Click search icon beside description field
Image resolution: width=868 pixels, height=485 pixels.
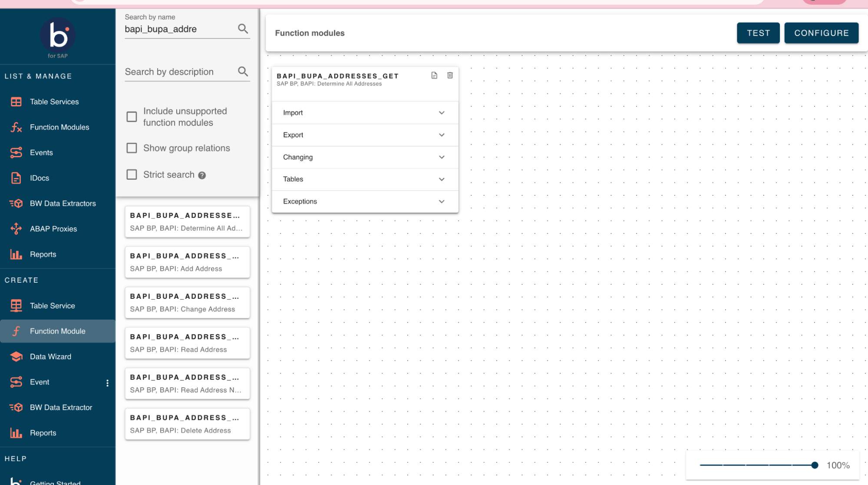click(x=243, y=71)
